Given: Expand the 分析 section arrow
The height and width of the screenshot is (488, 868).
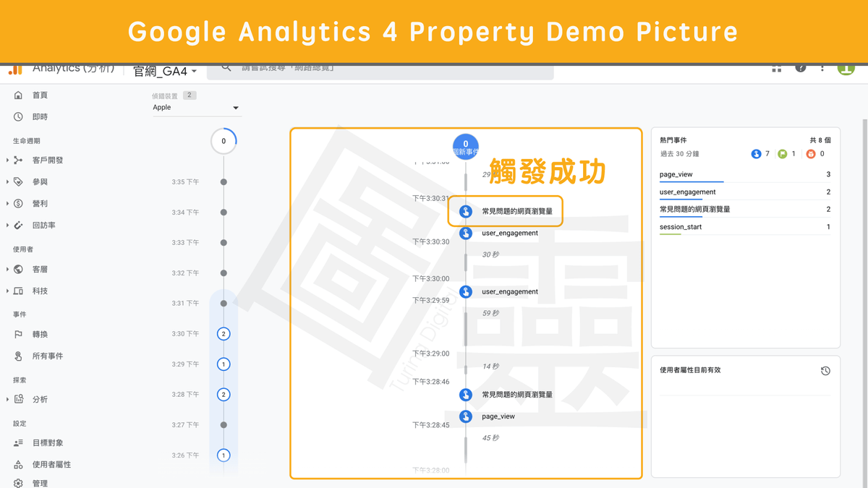Looking at the screenshot, I should coord(7,399).
